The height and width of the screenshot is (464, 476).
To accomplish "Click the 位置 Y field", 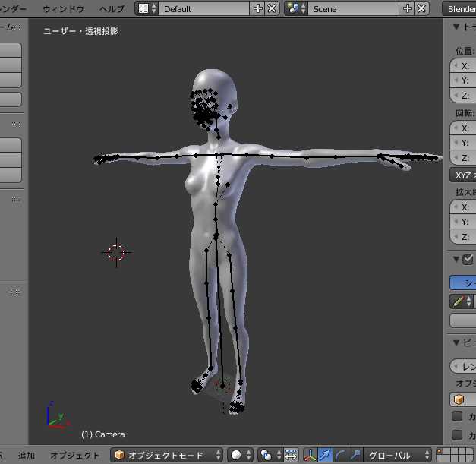I will click(x=463, y=80).
